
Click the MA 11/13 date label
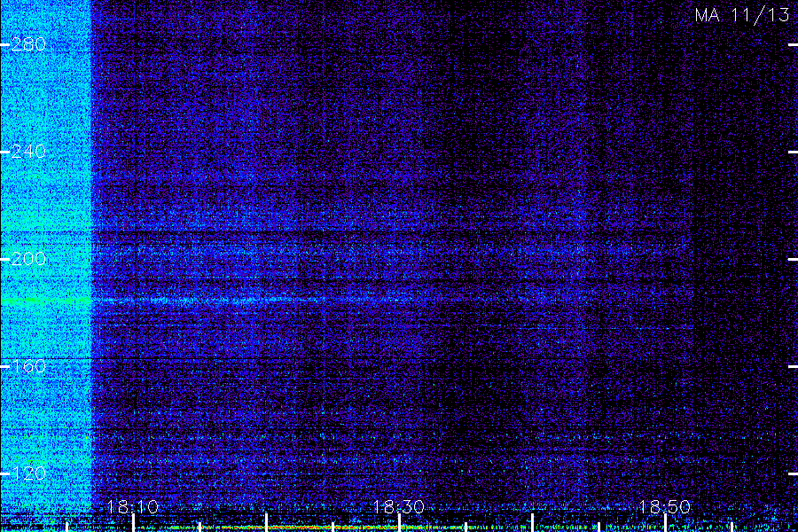coord(742,15)
